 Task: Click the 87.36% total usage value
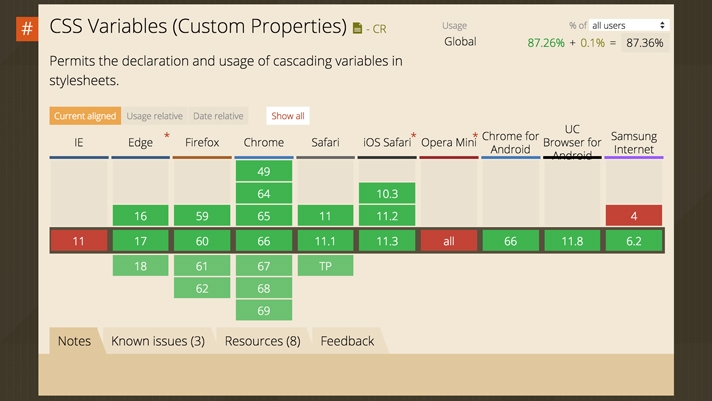(x=645, y=43)
